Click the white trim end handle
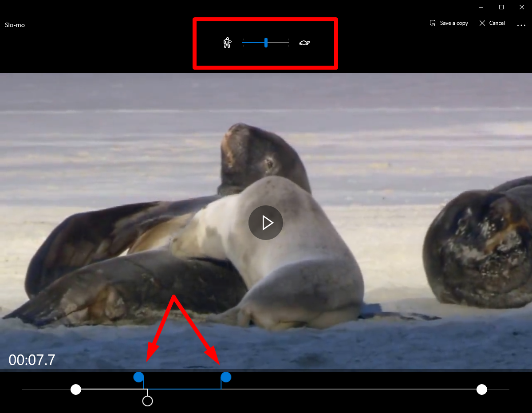Screen dimensions: 532x413 [482, 389]
